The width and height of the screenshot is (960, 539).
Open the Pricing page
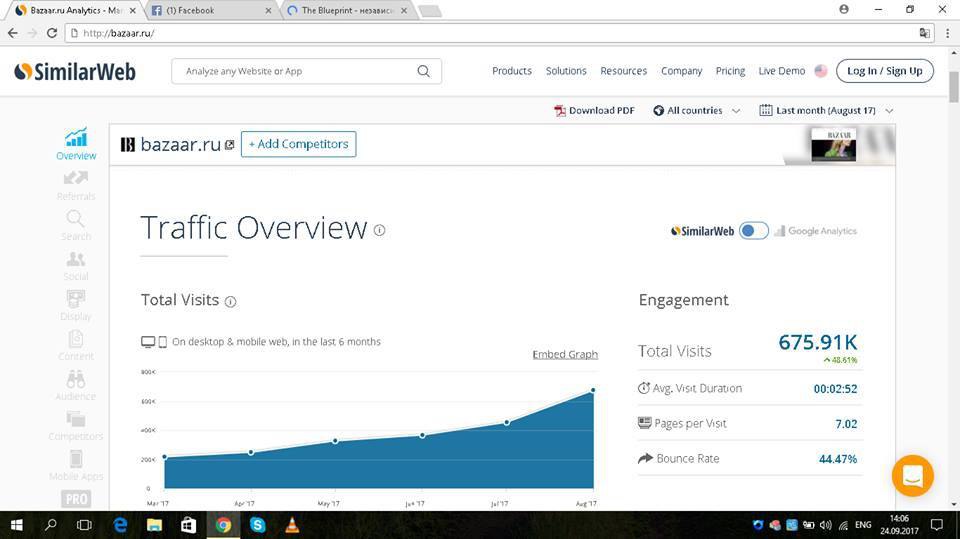(x=730, y=71)
